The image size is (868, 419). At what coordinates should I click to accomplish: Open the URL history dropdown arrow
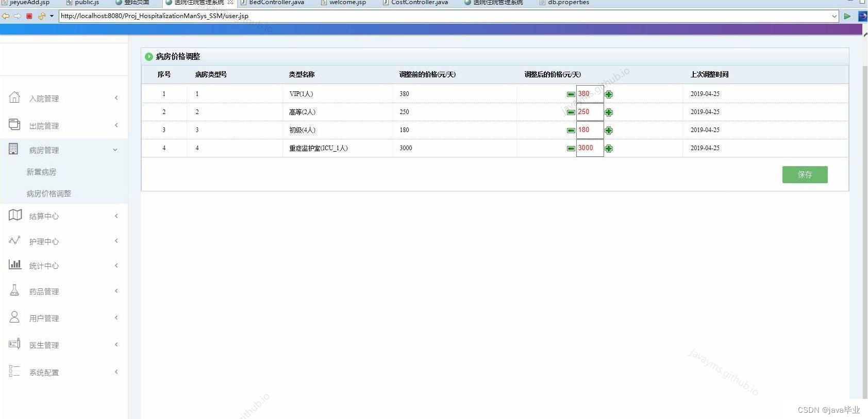pyautogui.click(x=834, y=17)
